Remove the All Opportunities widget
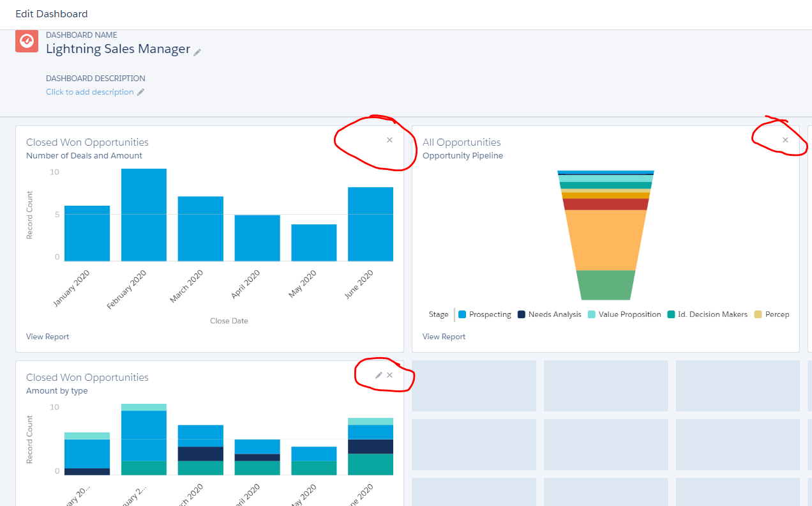 (x=786, y=140)
